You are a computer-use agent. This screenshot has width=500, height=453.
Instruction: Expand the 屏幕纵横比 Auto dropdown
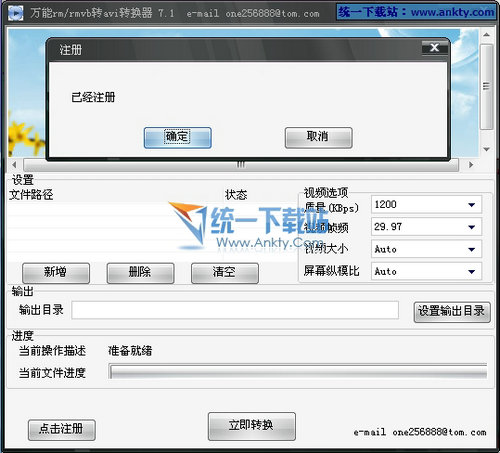(x=426, y=271)
